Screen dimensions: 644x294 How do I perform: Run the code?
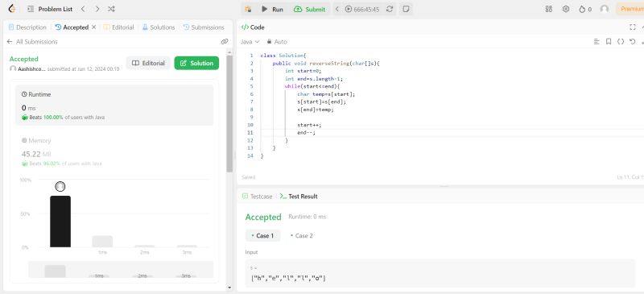[x=273, y=9]
